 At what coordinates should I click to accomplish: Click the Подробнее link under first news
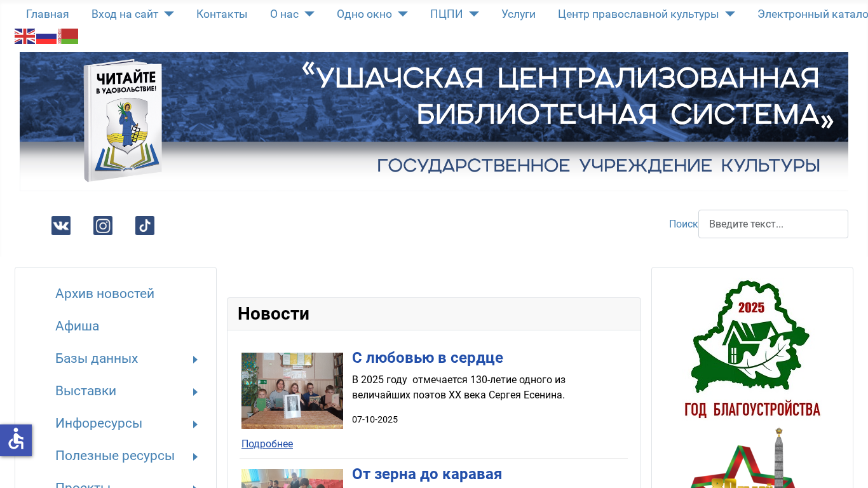(x=267, y=444)
